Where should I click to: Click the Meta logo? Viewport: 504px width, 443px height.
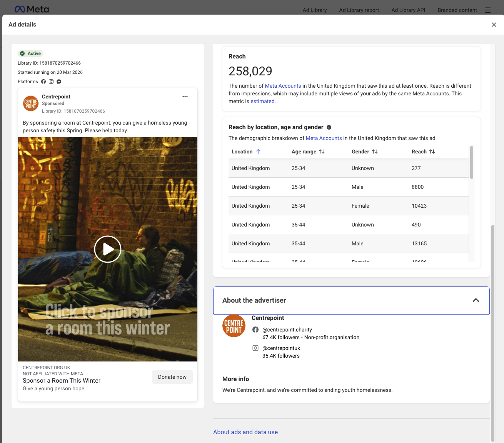coord(32,9)
